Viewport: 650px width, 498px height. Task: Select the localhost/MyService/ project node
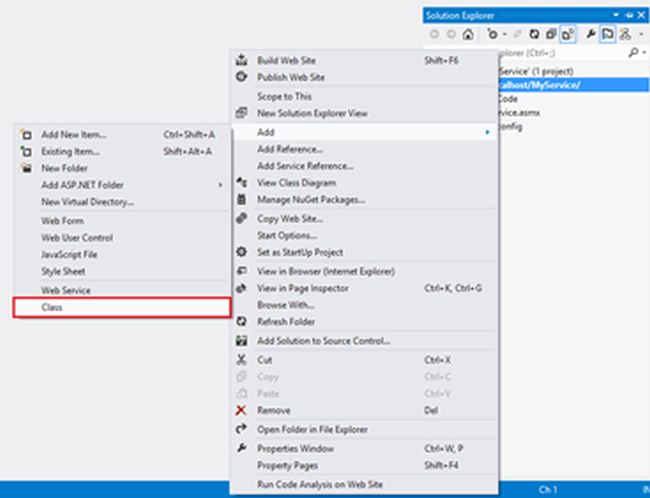click(x=574, y=85)
